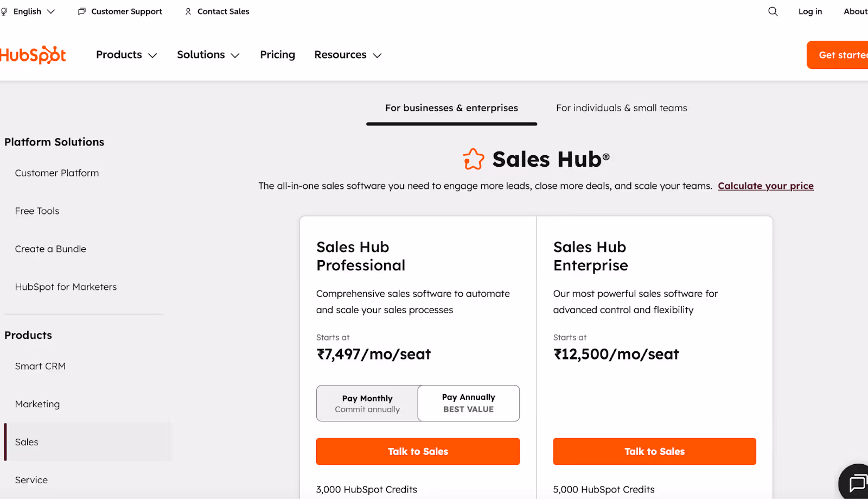Expand the Solutions navigation menu
Viewport: 868px width, 499px height.
pos(208,55)
